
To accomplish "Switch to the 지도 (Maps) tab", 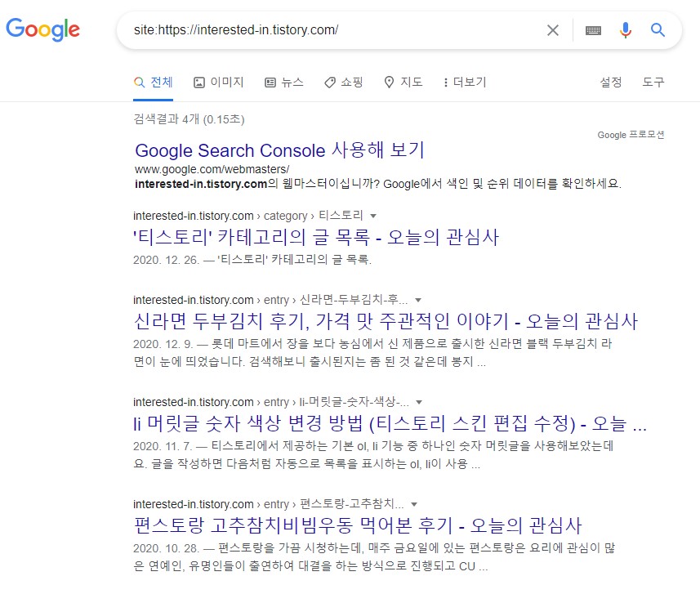I will click(404, 83).
